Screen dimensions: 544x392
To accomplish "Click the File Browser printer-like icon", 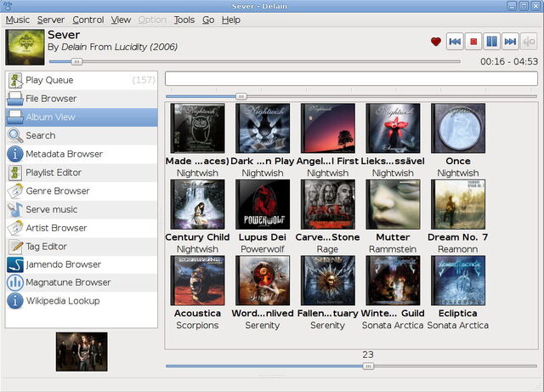I will click(x=15, y=99).
